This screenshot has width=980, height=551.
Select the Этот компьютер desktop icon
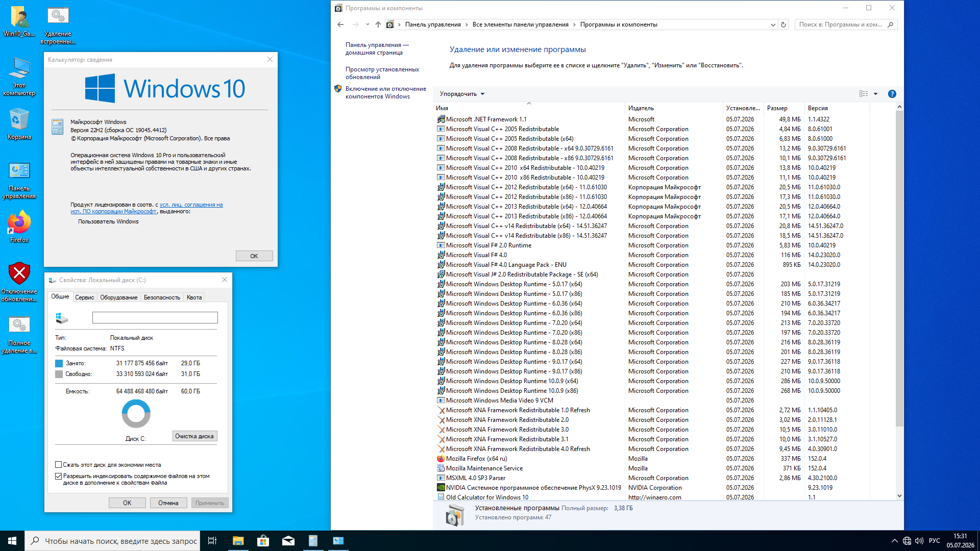pyautogui.click(x=19, y=77)
